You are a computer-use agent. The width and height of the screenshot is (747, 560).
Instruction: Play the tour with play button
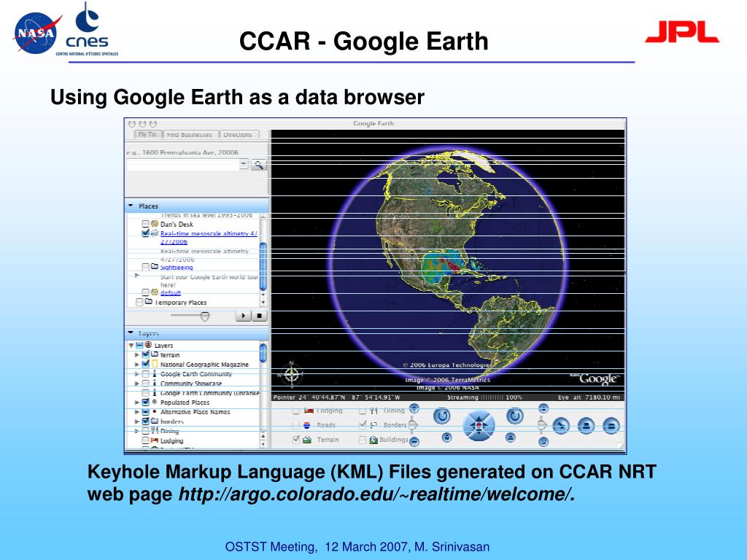point(243,315)
